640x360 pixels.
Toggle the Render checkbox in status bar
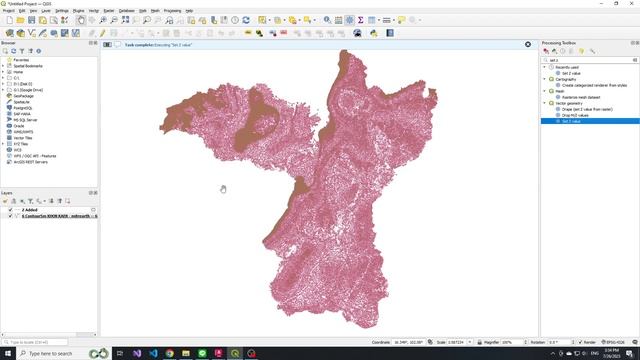click(x=580, y=342)
